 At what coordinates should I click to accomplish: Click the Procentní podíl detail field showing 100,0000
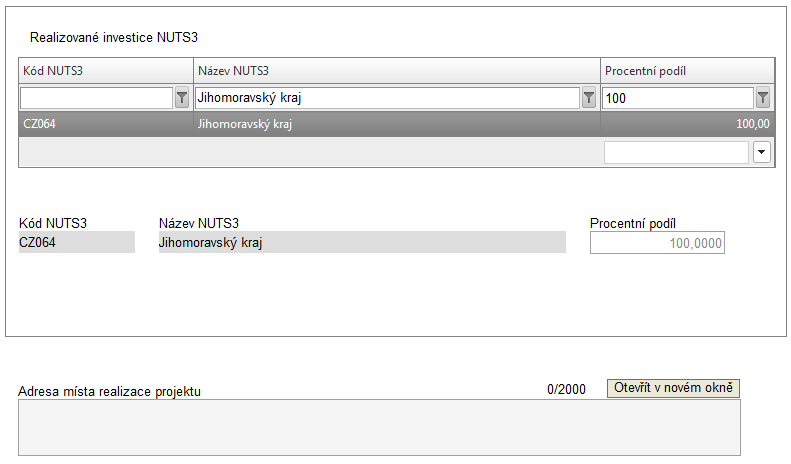tap(657, 243)
